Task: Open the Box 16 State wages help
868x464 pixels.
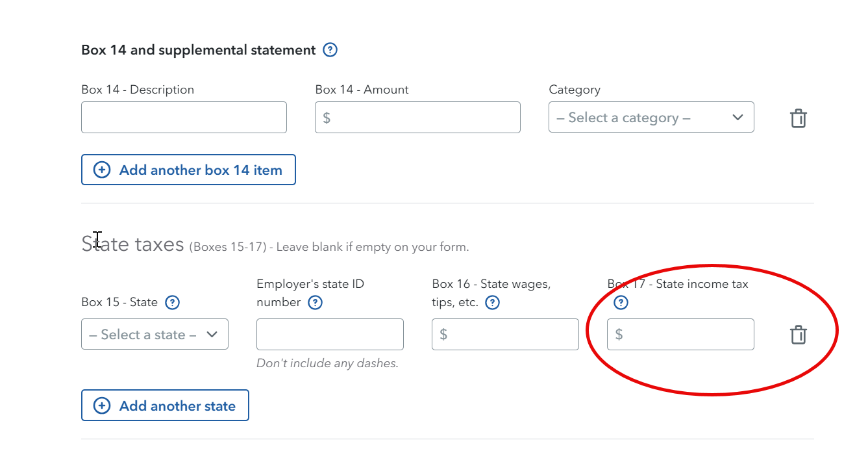Action: point(493,302)
